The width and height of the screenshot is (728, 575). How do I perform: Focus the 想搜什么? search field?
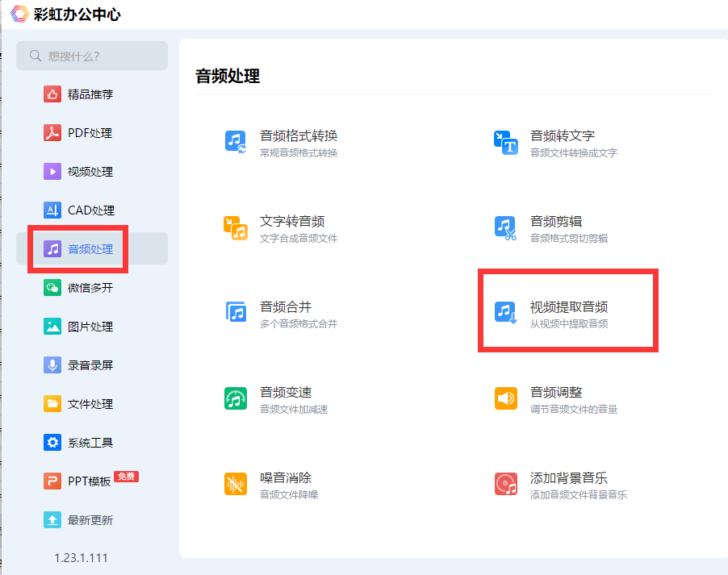(92, 56)
